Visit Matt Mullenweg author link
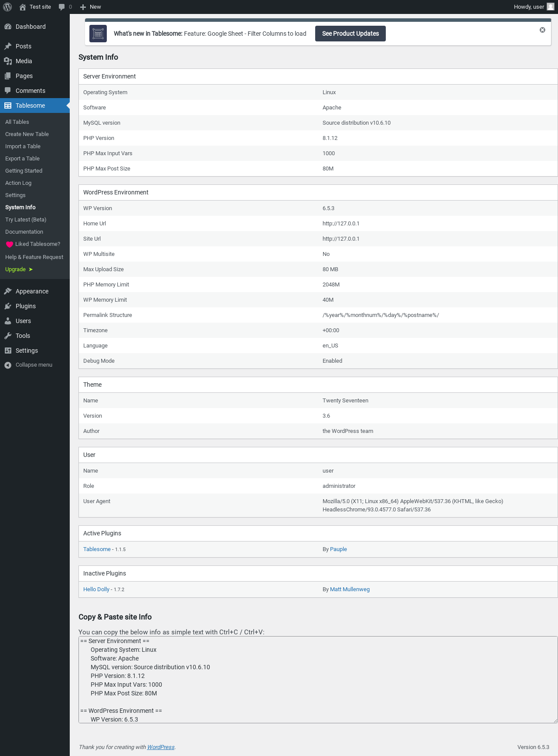 click(x=350, y=589)
